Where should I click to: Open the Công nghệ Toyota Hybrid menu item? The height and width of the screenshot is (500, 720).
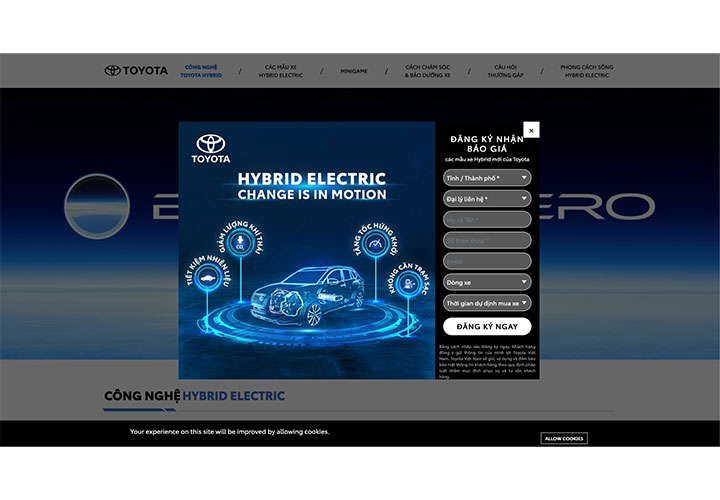[201, 71]
